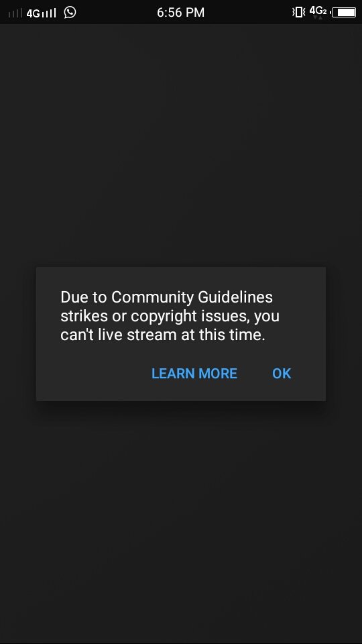362x644 pixels.
Task: Dismiss the dialog with OK
Action: [x=282, y=374]
